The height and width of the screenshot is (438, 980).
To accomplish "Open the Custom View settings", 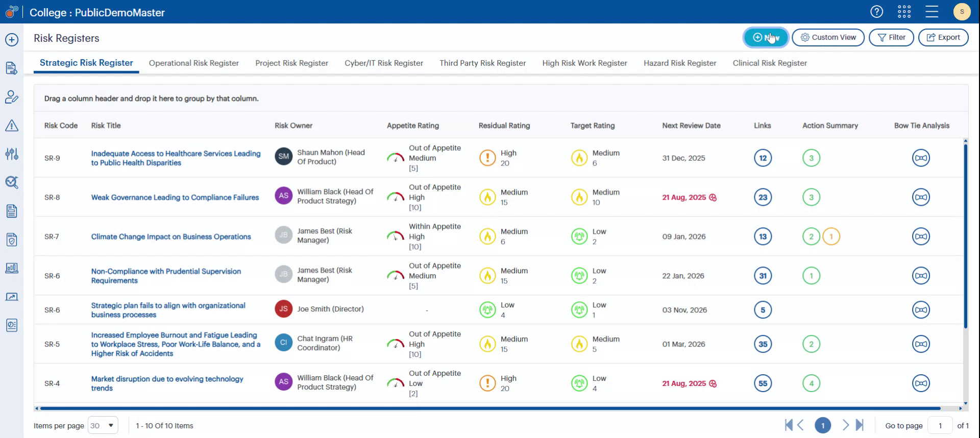I will pyautogui.click(x=828, y=37).
